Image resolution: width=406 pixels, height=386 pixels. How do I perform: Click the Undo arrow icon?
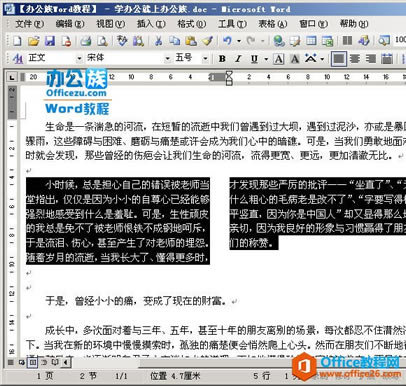click(x=227, y=41)
